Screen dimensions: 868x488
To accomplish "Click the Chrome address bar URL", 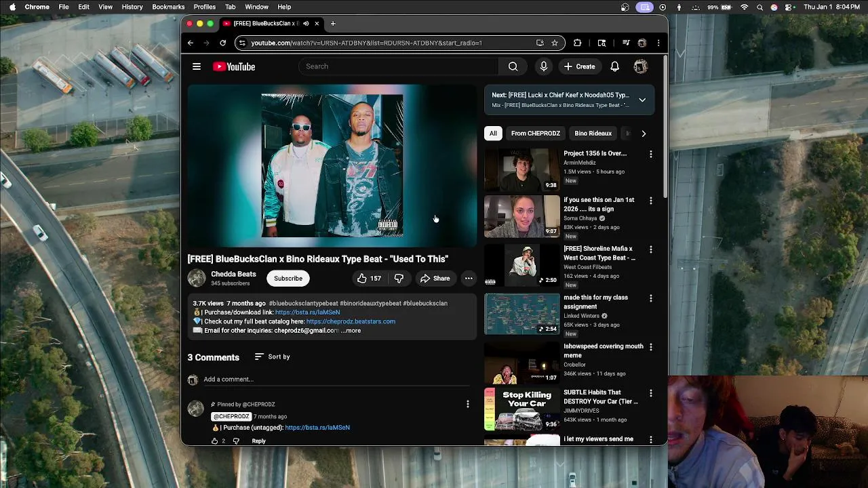I will pos(366,43).
